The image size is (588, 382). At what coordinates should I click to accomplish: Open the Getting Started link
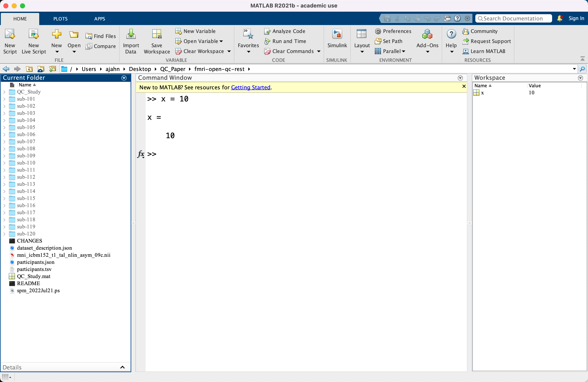251,87
